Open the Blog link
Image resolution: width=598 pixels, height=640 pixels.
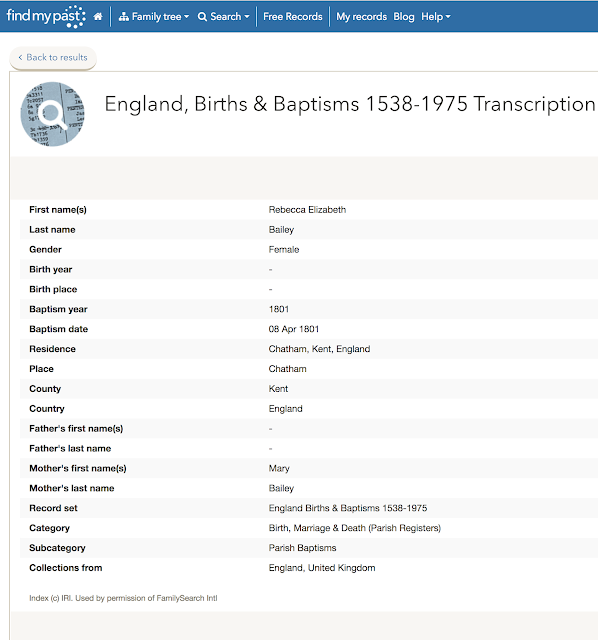(x=404, y=16)
